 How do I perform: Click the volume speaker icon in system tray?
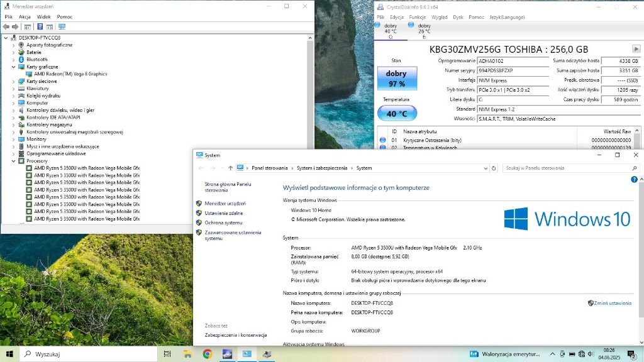point(591,354)
